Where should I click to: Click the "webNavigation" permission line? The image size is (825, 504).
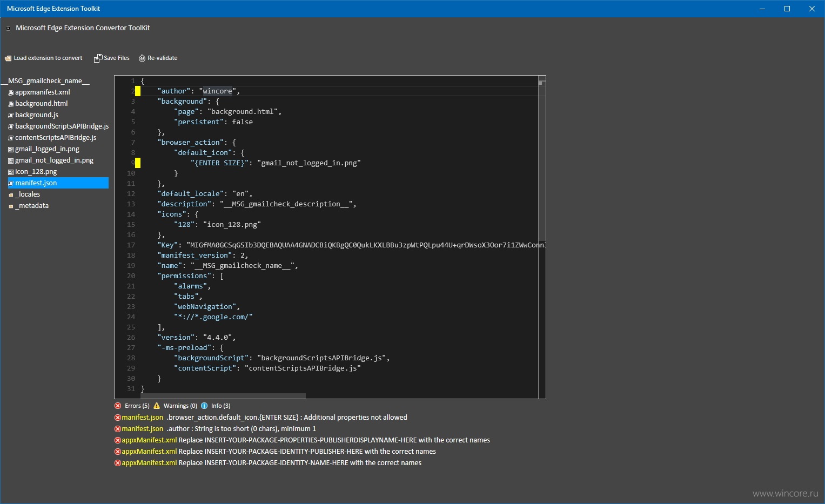coord(206,307)
